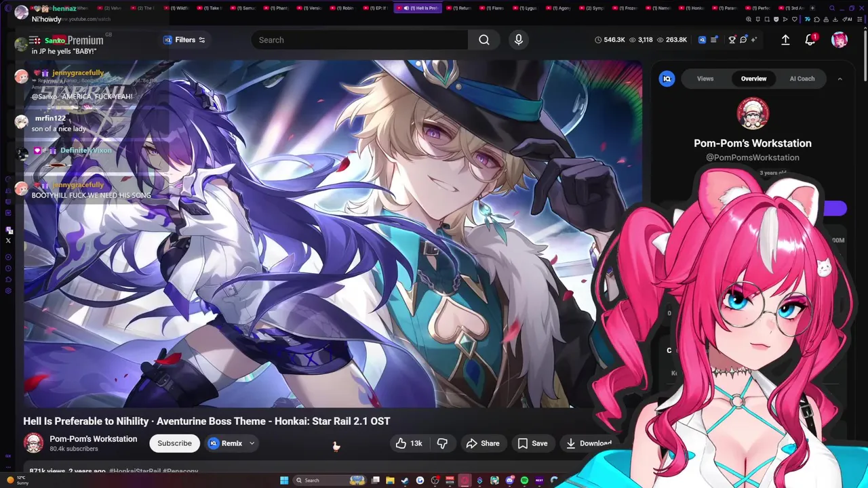The width and height of the screenshot is (868, 488).
Task: Switch to the vidIQ Views tab
Action: point(705,79)
